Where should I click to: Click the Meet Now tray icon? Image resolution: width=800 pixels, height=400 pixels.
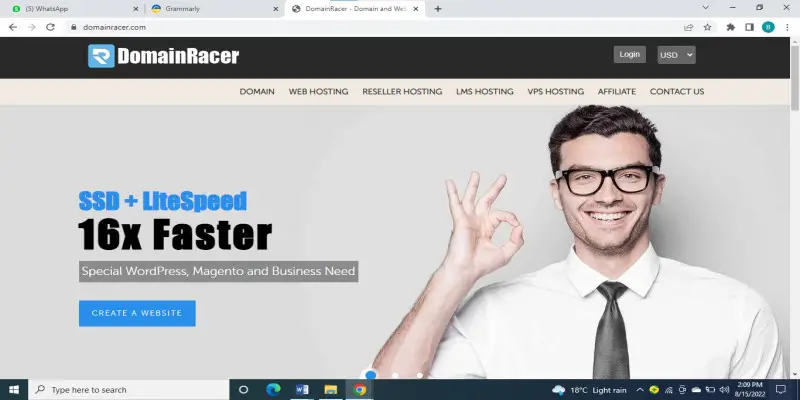[x=683, y=390]
